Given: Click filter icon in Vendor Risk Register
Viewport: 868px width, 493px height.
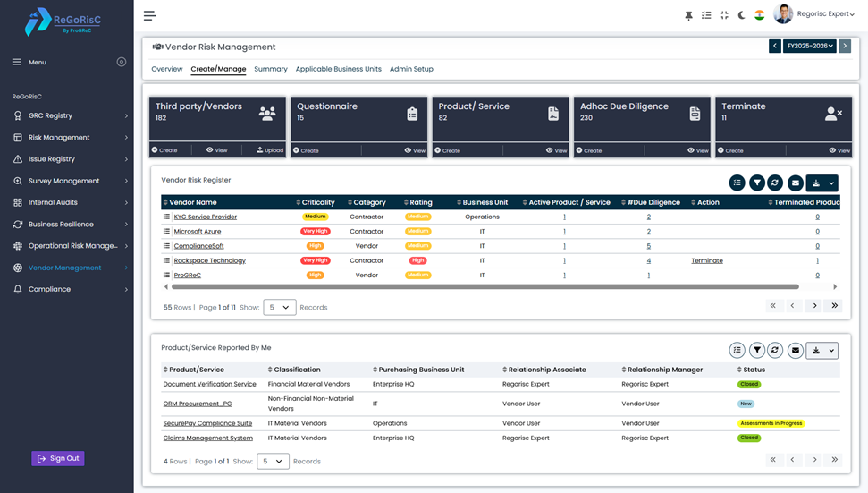Looking at the screenshot, I should (757, 183).
